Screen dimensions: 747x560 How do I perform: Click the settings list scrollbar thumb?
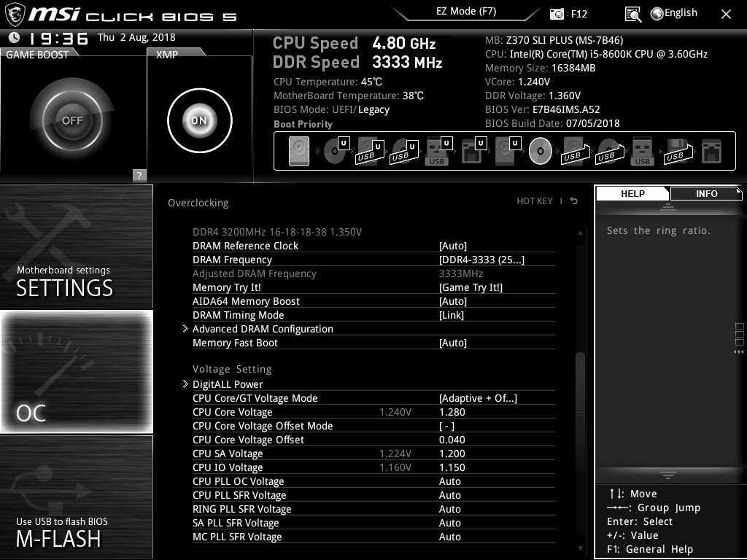(580, 412)
